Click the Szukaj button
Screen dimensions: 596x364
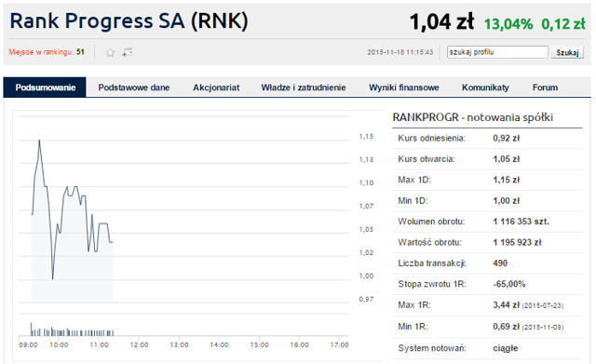pos(567,52)
